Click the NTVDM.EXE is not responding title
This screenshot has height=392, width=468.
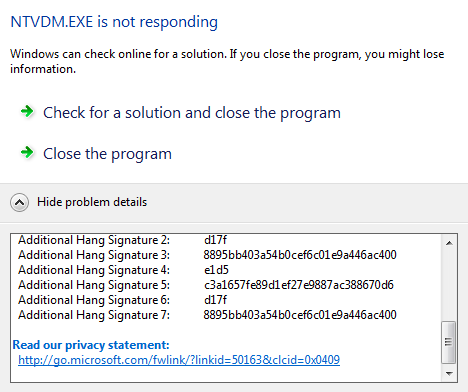(114, 22)
